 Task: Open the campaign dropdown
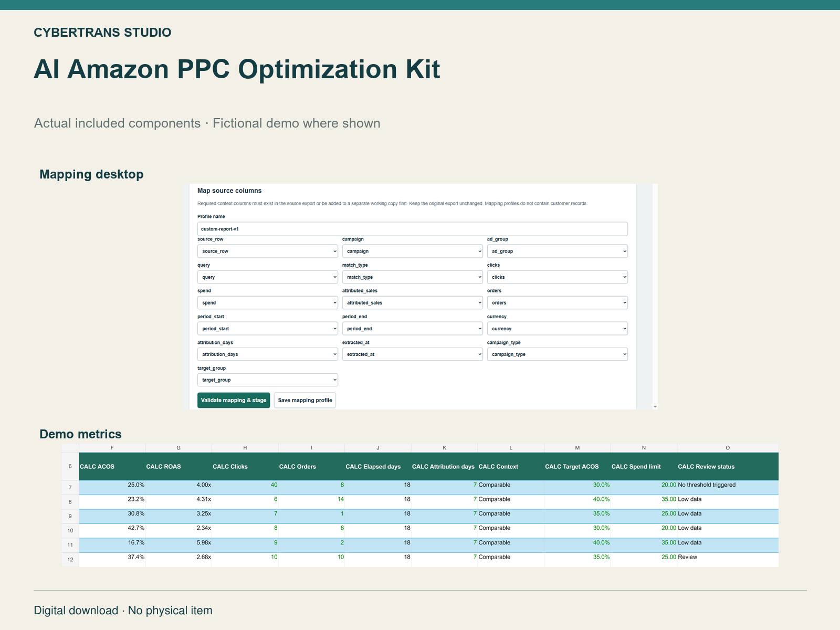413,251
